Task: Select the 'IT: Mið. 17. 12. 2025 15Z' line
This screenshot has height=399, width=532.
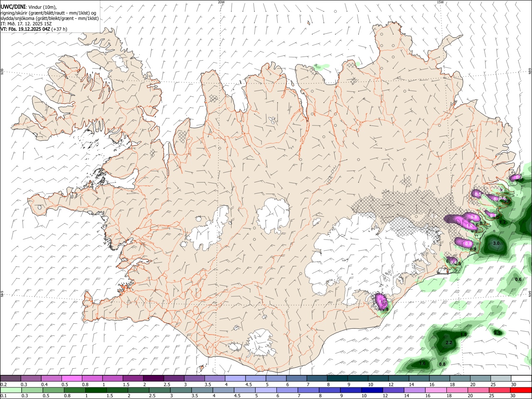Action: 26,24
